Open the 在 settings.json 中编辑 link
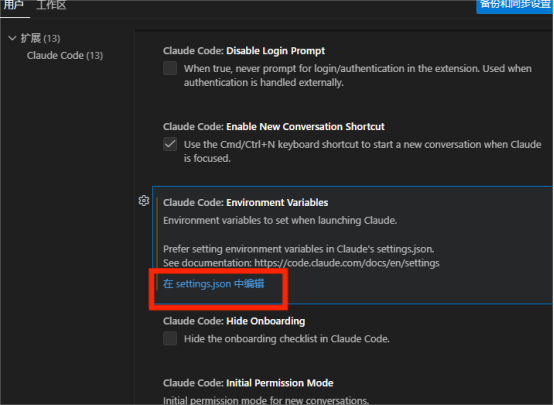The image size is (554, 405). 213,284
